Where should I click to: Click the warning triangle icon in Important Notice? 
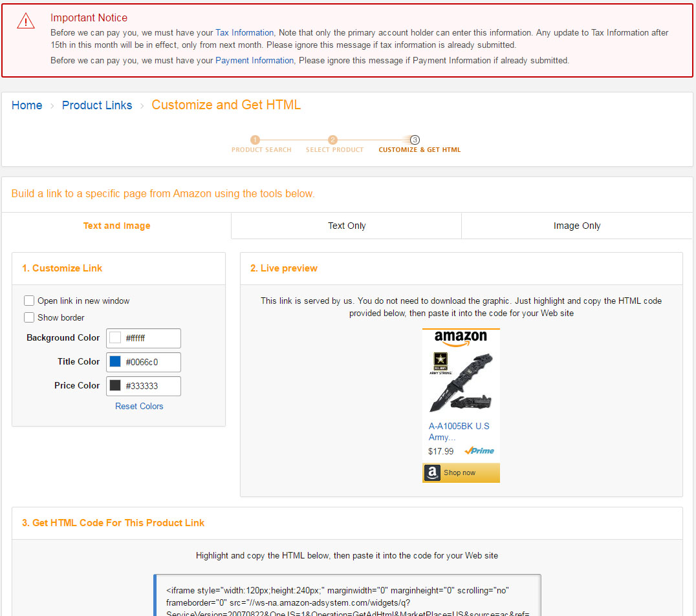(x=26, y=21)
